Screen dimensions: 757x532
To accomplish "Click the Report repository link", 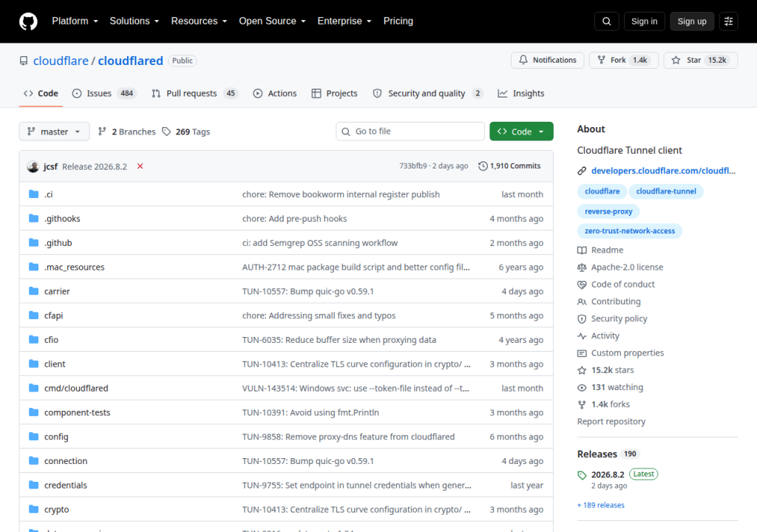I will click(x=611, y=421).
